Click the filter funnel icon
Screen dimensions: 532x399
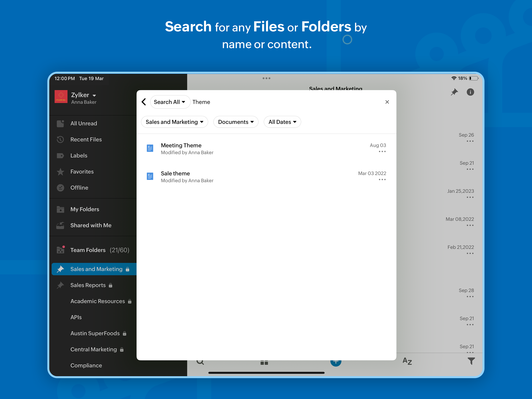[471, 361]
